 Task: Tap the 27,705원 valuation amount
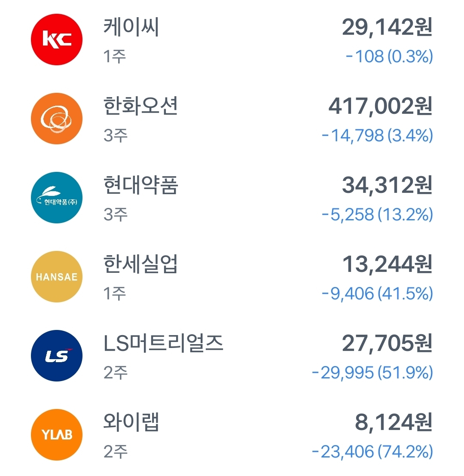(x=387, y=343)
